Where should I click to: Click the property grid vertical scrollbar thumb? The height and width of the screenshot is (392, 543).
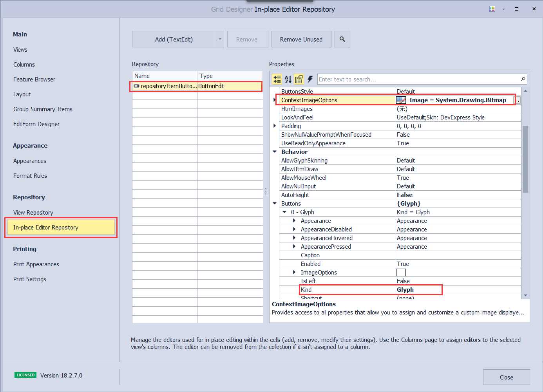[525, 159]
